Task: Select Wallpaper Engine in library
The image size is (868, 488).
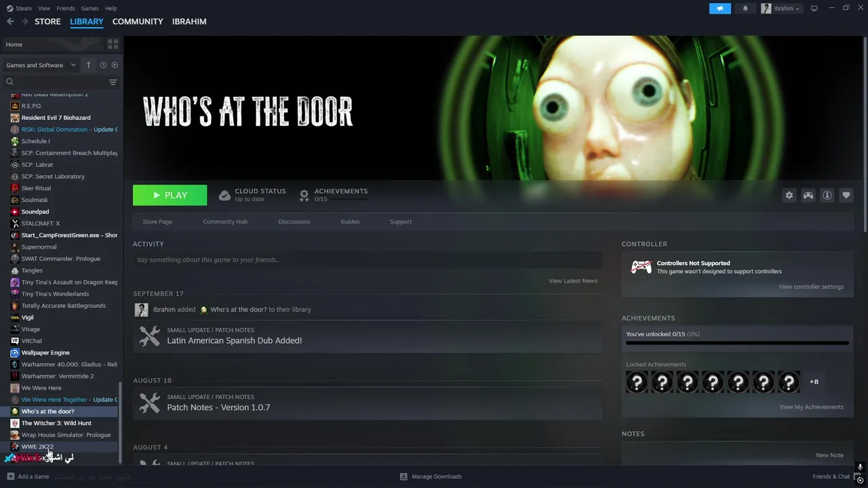Action: pos(60,352)
